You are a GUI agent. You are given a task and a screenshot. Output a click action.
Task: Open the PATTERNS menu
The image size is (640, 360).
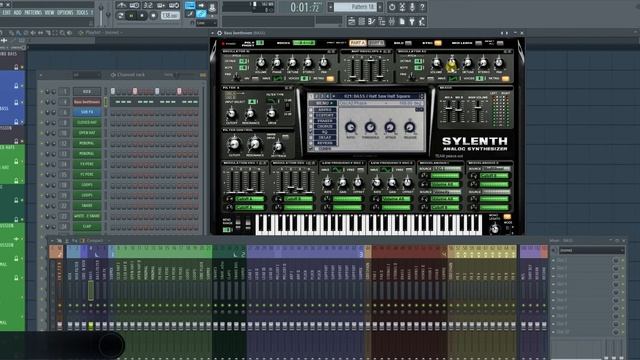[33, 13]
